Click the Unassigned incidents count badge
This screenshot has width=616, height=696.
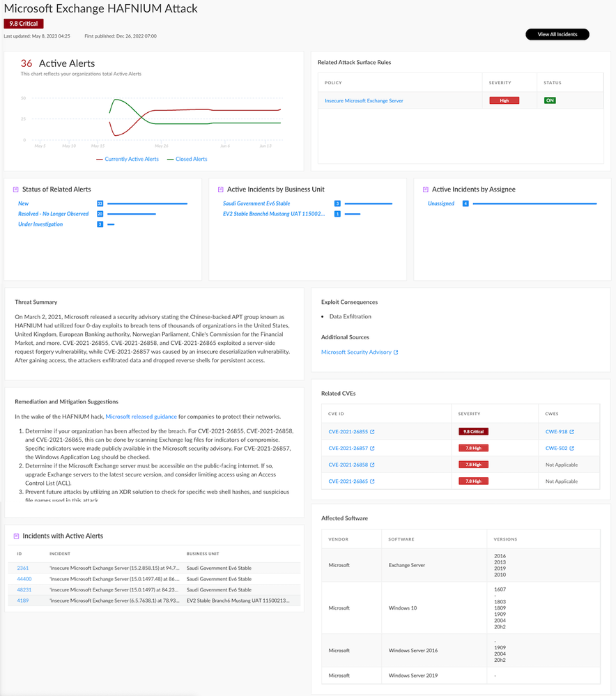tap(465, 203)
